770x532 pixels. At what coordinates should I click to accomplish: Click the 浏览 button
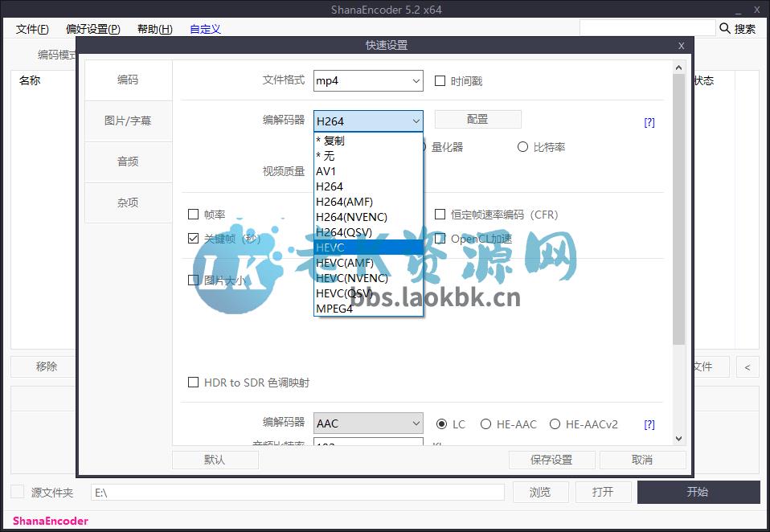(541, 492)
